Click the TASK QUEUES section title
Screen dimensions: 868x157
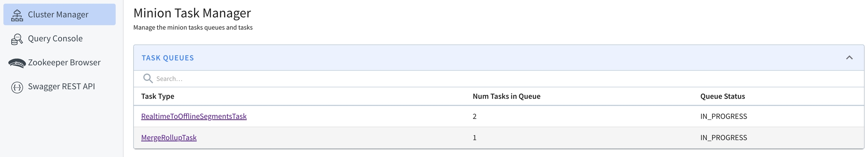(x=168, y=58)
